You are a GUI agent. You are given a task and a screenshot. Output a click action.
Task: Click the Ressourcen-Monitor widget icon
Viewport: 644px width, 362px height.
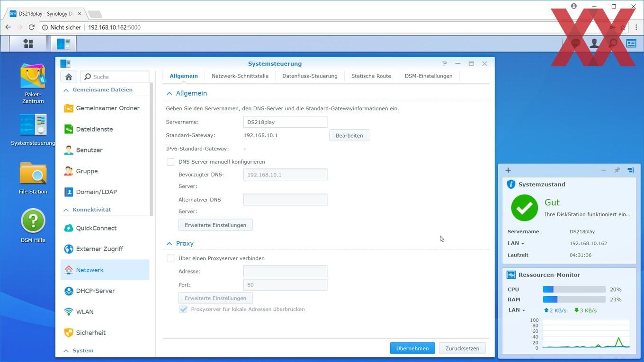pos(511,275)
